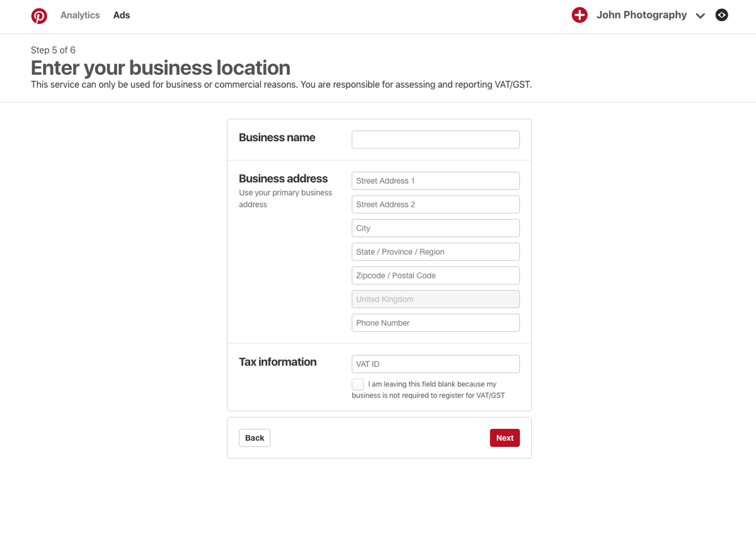
Task: Click the John Photography account name
Action: tap(641, 14)
